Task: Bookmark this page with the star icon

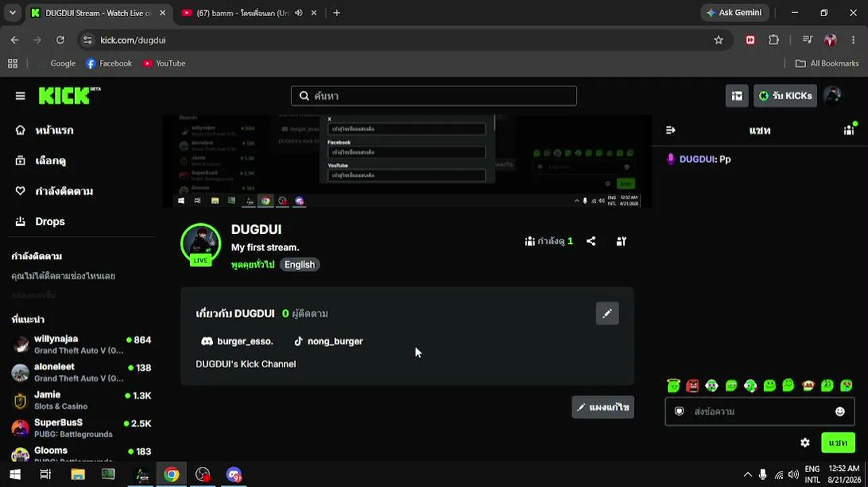Action: 719,40
